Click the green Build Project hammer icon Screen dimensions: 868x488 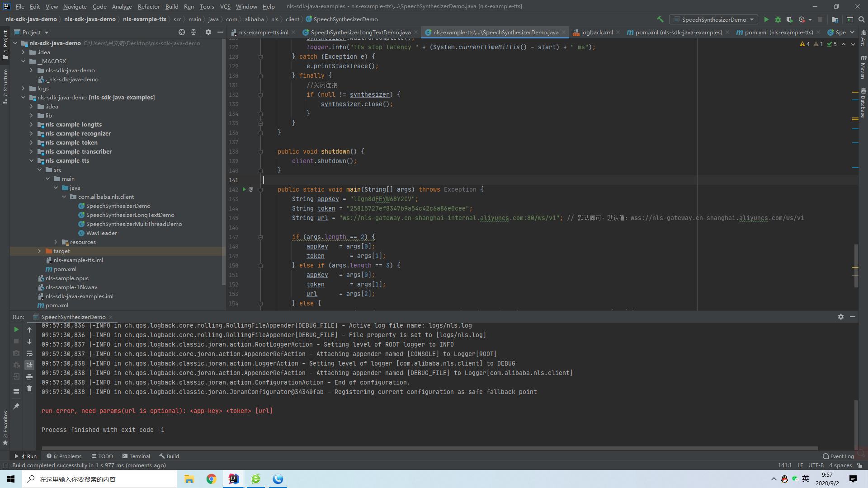click(660, 19)
